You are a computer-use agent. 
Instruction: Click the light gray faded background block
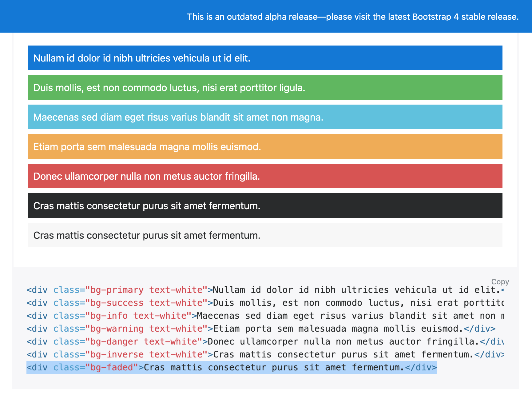coord(265,235)
